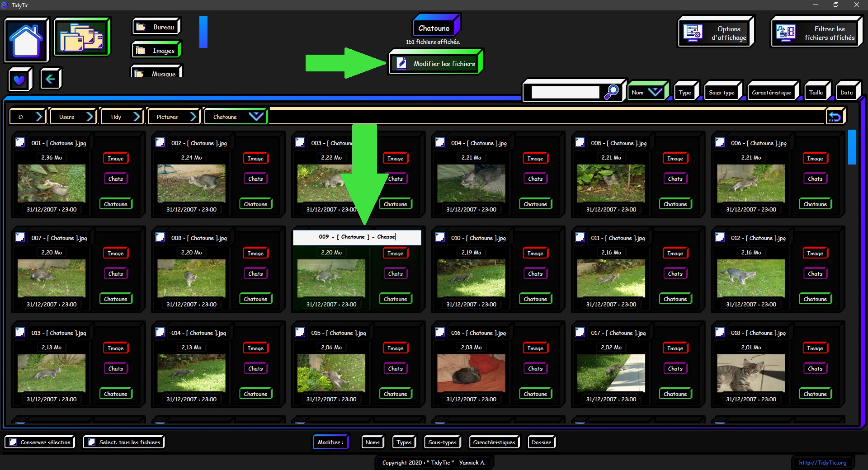Open thumbnail of 018 - [ Chatoune ].jpg
This screenshot has width=868, height=470.
[x=751, y=373]
